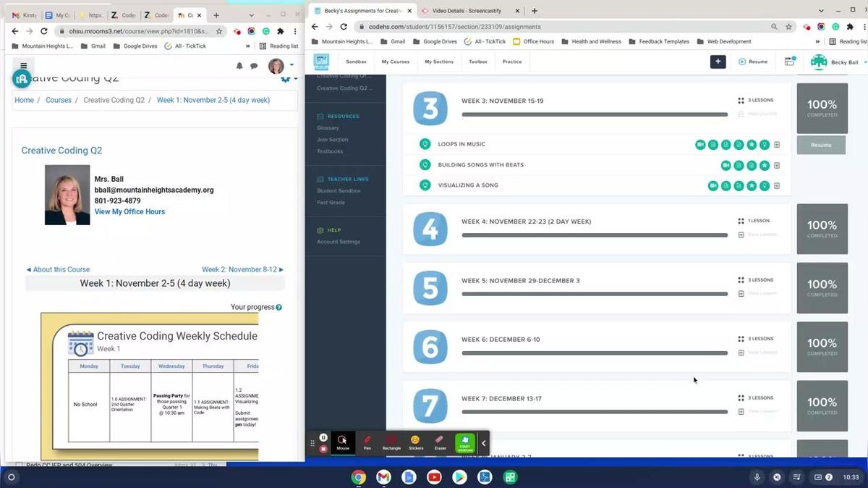Open the Moodle messages speech bubble

[x=254, y=66]
